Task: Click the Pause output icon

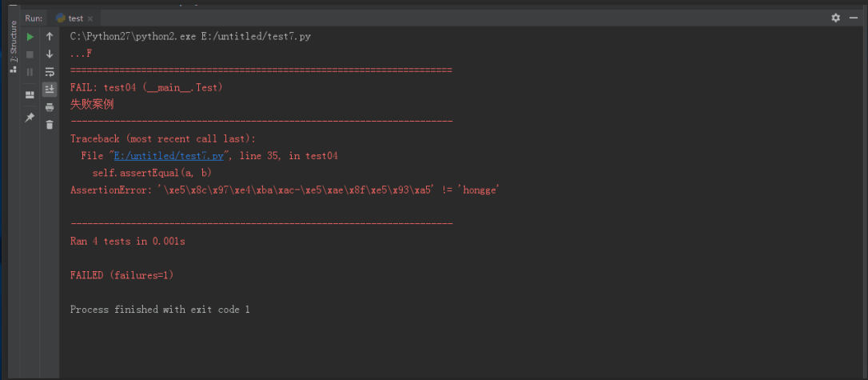Action: tap(30, 72)
